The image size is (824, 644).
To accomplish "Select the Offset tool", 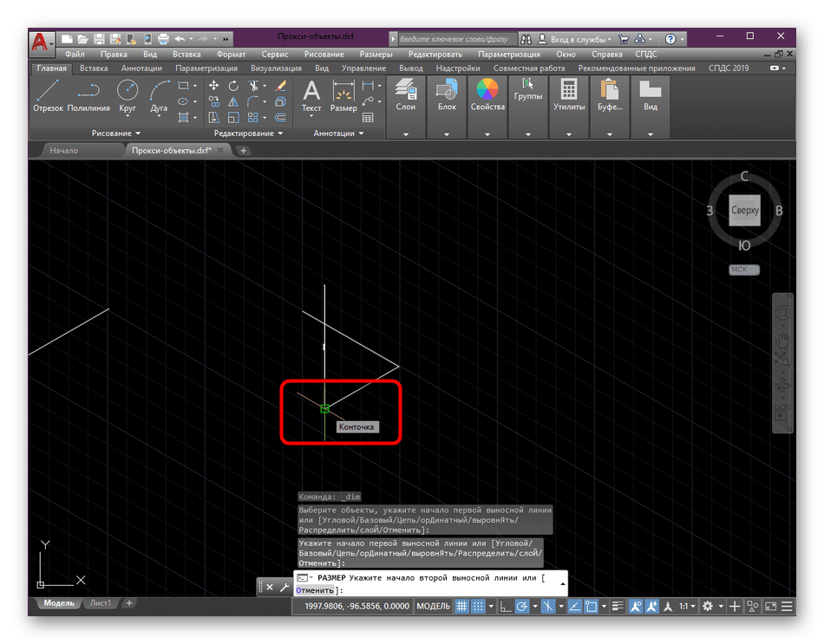I will tap(281, 117).
